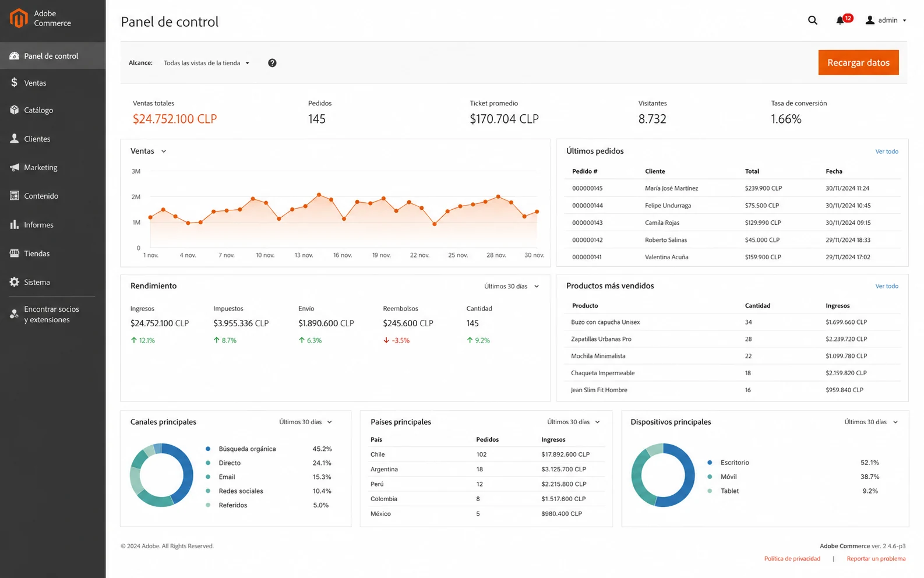
Task: Open the Marketing menu in sidebar
Action: [52, 167]
